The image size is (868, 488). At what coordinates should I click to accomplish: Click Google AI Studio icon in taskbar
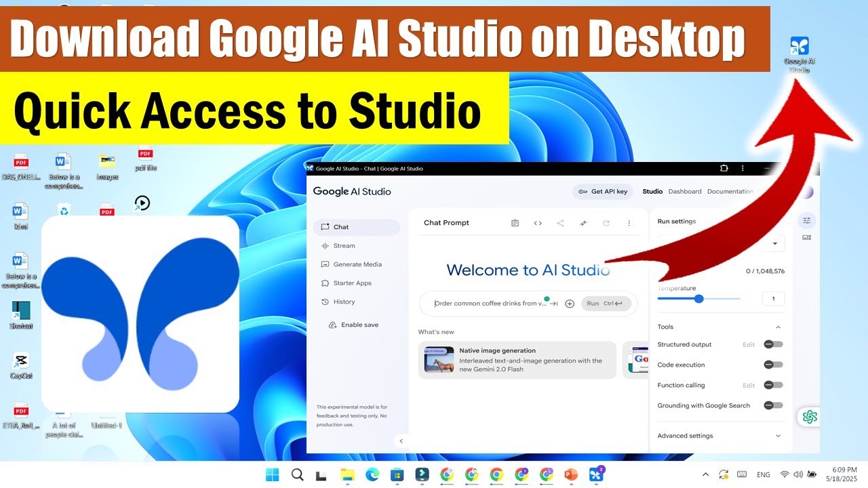(597, 474)
